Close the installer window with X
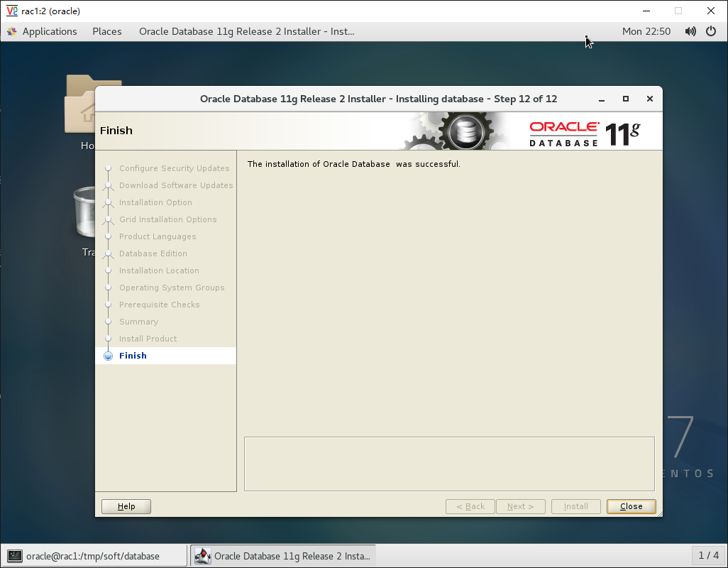This screenshot has width=728, height=568. point(649,99)
